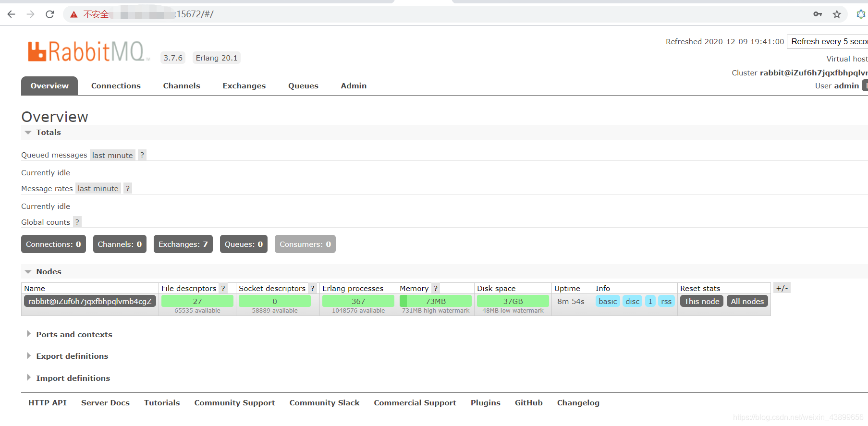Click the rss info tag
The image size is (868, 426).
[x=666, y=301]
